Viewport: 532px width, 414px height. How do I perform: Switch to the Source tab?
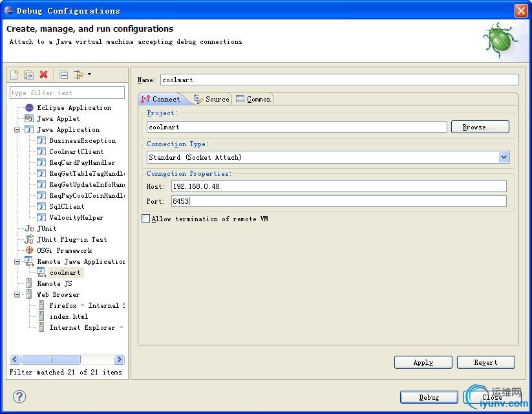pyautogui.click(x=211, y=99)
